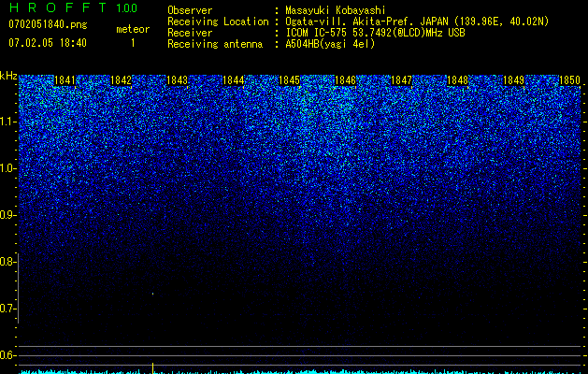Image resolution: width=588 pixels, height=374 pixels.
Task: Click the 1844 time marker
Action: pyautogui.click(x=234, y=80)
